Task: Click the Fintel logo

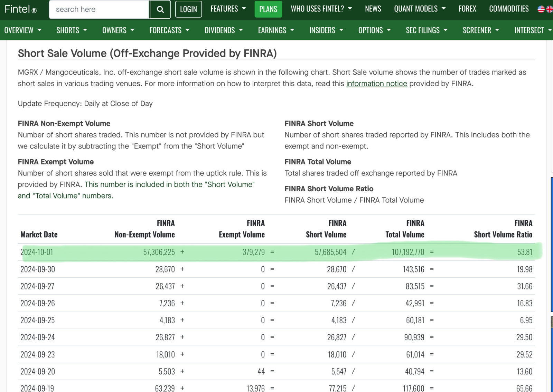Action: pyautogui.click(x=20, y=9)
